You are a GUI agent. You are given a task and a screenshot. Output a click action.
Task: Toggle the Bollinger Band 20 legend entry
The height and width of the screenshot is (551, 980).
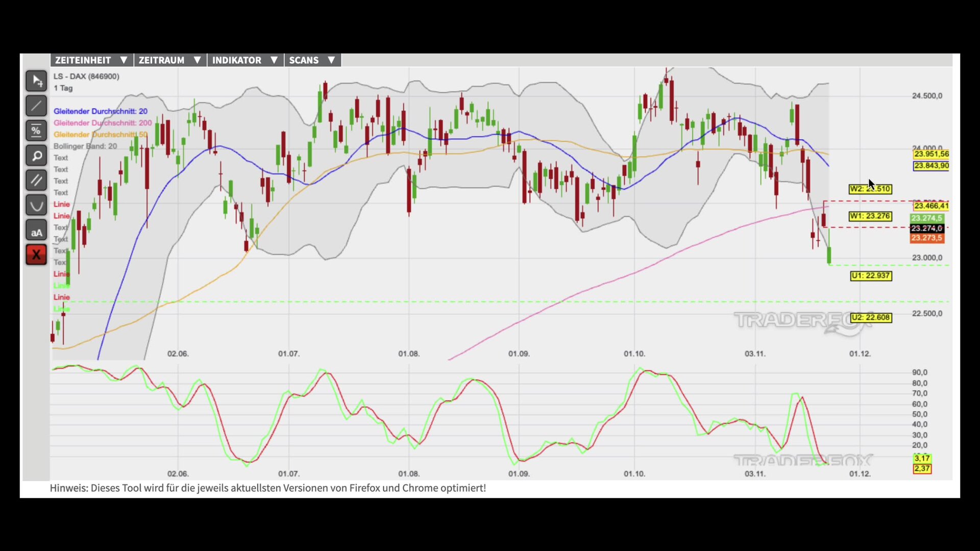pos(85,146)
